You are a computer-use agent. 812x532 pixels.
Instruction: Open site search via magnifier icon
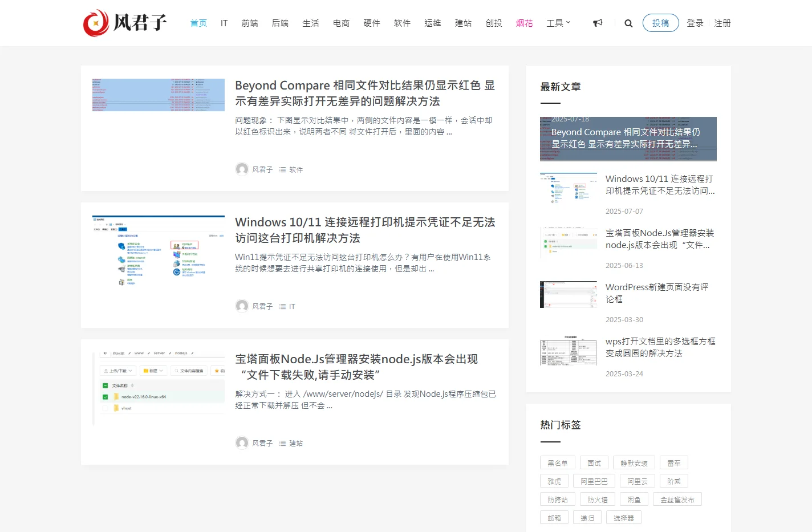(x=628, y=23)
